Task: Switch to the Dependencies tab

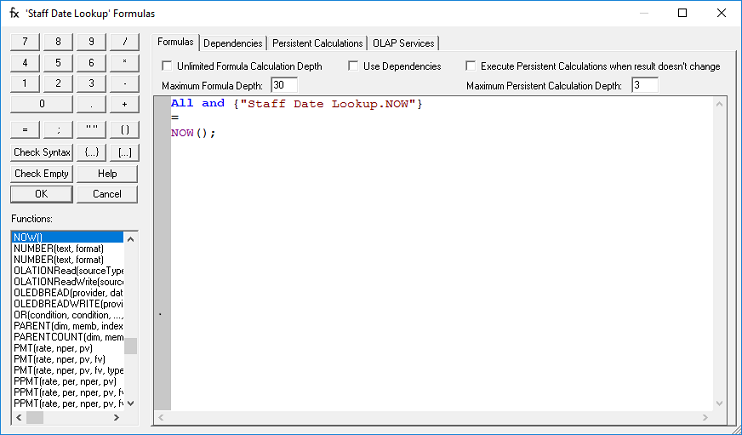Action: click(233, 43)
